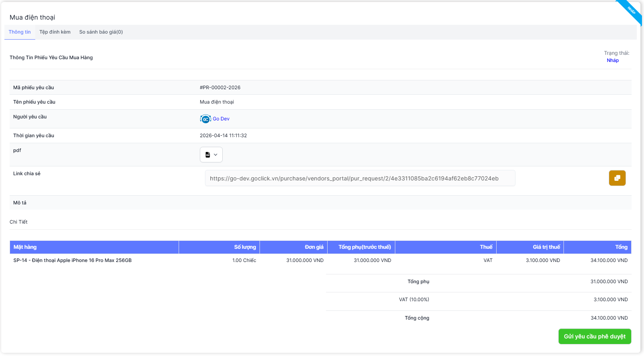Viewport: 644px width, 356px height.
Task: Click the Go Dev avatar icon
Action: click(205, 119)
